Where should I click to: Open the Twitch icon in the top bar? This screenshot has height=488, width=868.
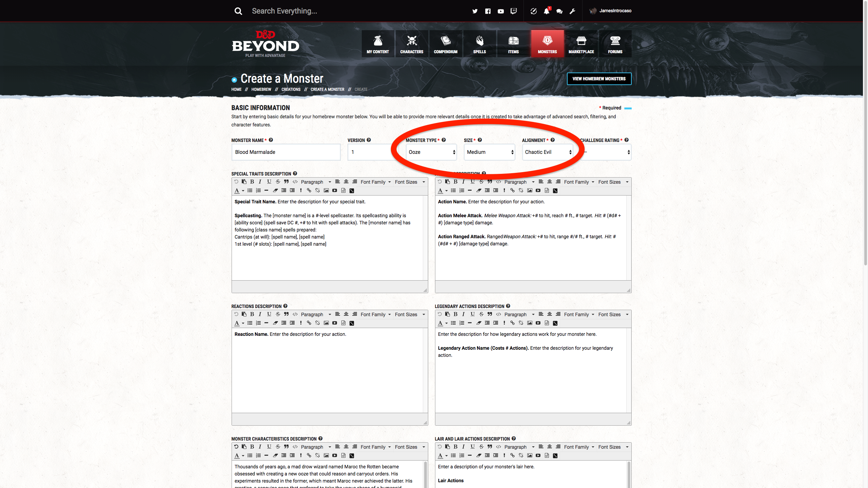click(x=514, y=11)
